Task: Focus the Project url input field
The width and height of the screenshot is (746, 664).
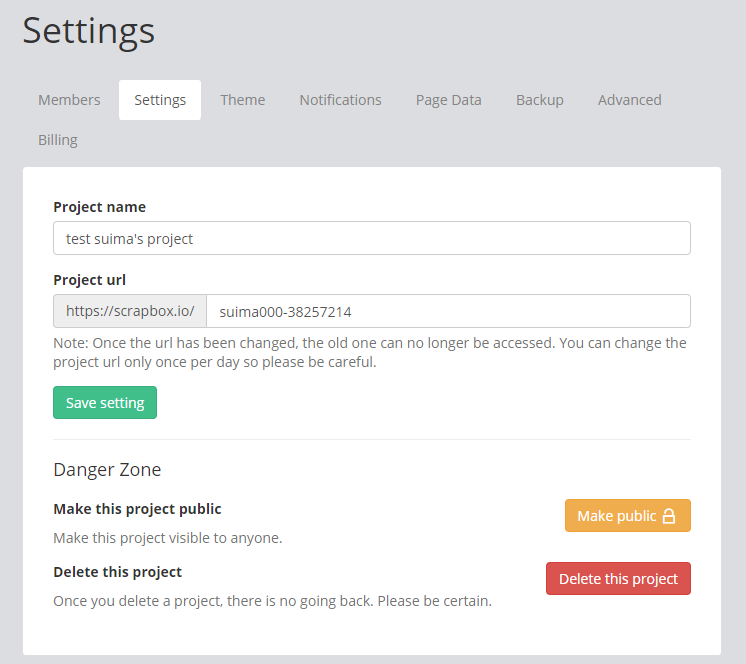Action: pyautogui.click(x=448, y=311)
